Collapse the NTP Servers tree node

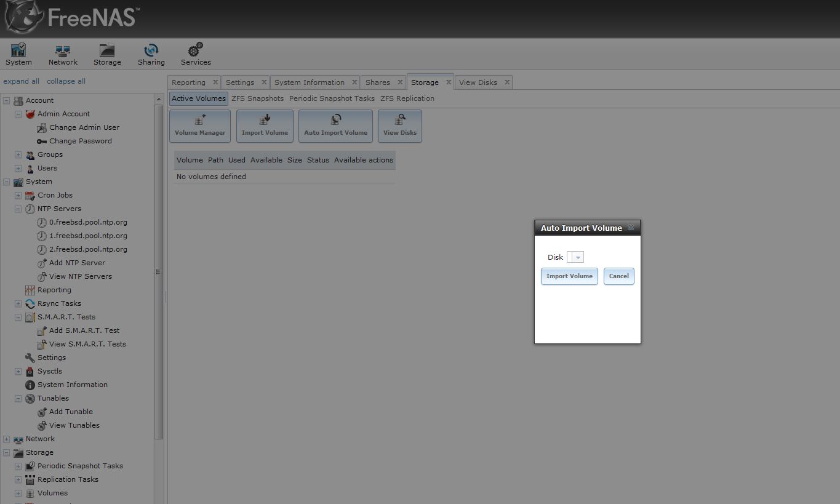click(18, 209)
